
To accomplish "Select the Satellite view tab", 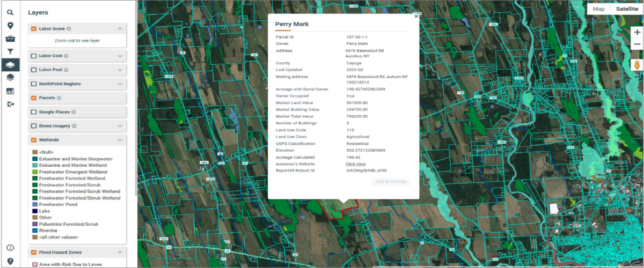I will point(627,9).
